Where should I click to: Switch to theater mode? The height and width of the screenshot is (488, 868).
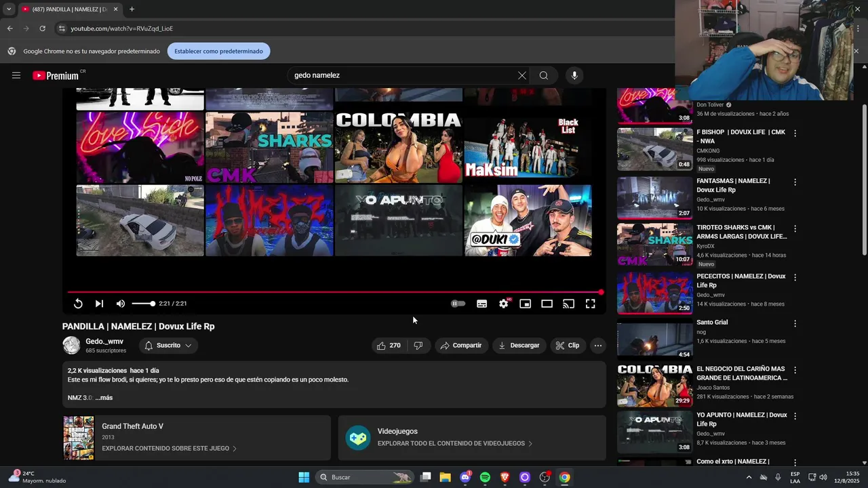point(547,304)
